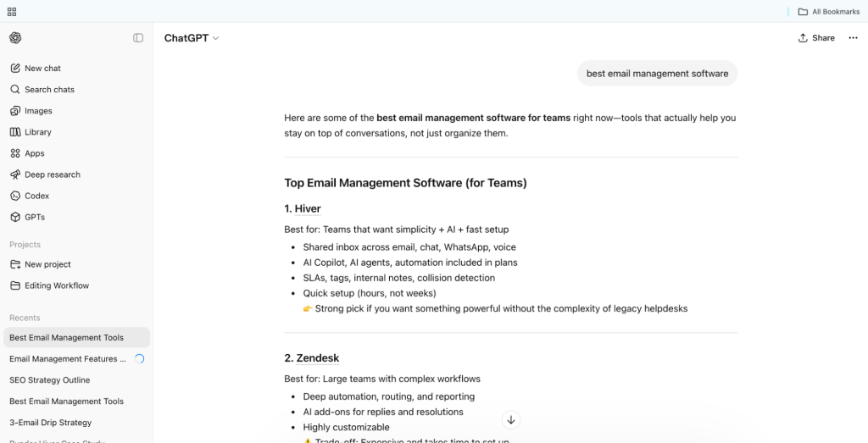Click the ChatGPT logo icon in sidebar
Screen dimensions: 868x443
coord(15,37)
